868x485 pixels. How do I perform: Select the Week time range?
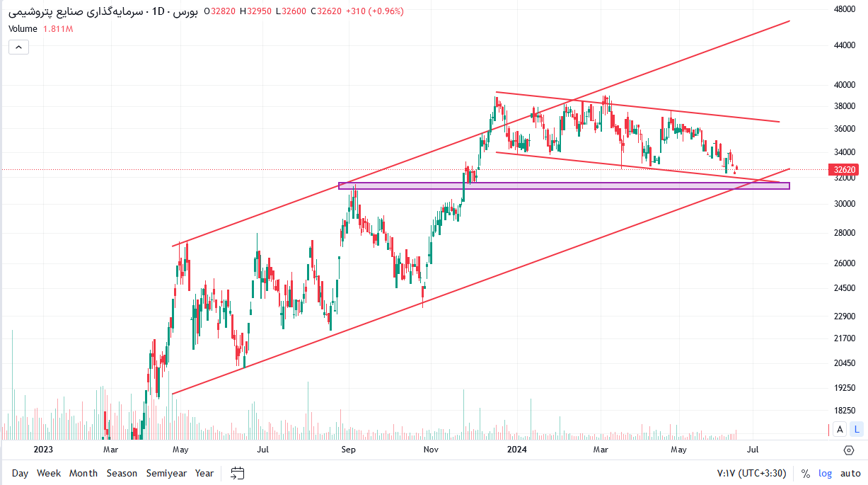pos(49,473)
